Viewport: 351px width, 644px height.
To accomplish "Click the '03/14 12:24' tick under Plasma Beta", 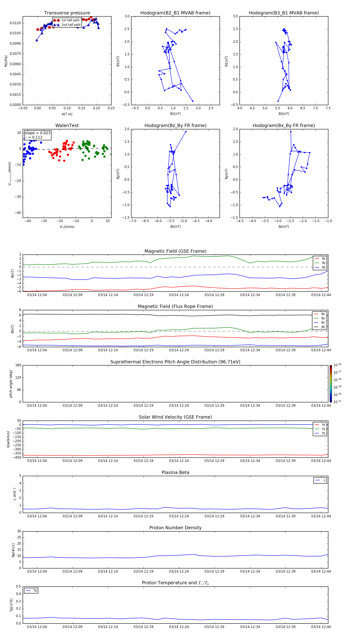I will pyautogui.click(x=179, y=516).
